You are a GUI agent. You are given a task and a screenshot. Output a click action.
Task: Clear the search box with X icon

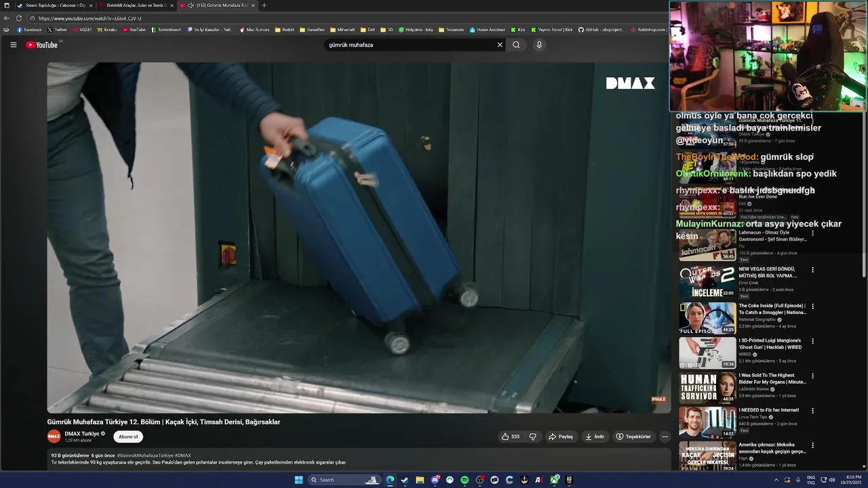(x=500, y=45)
